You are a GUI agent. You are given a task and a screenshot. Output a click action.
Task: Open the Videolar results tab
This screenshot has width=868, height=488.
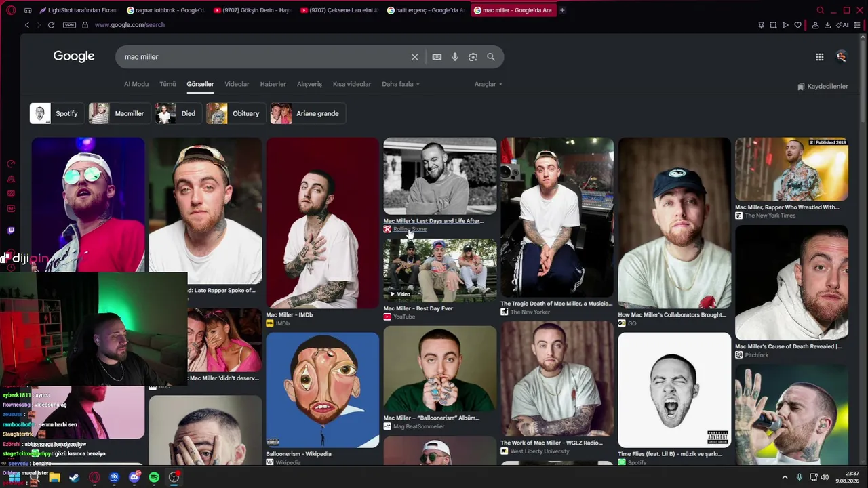pyautogui.click(x=237, y=84)
